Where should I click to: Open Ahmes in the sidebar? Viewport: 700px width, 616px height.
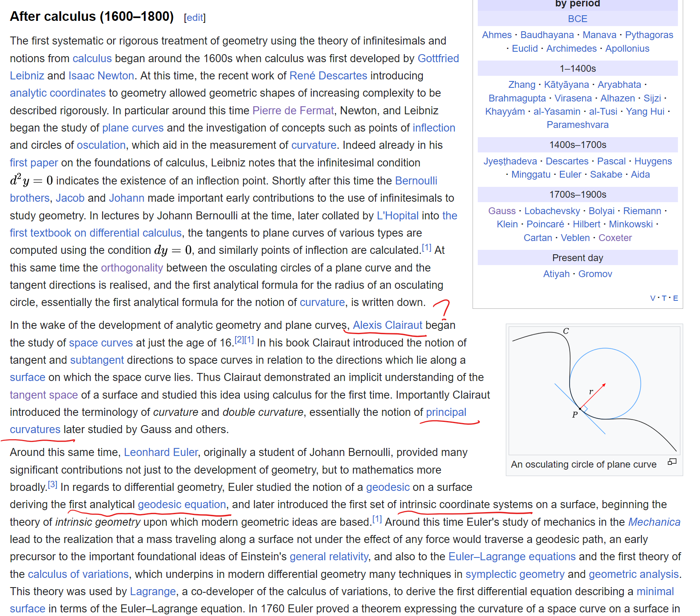click(x=497, y=35)
